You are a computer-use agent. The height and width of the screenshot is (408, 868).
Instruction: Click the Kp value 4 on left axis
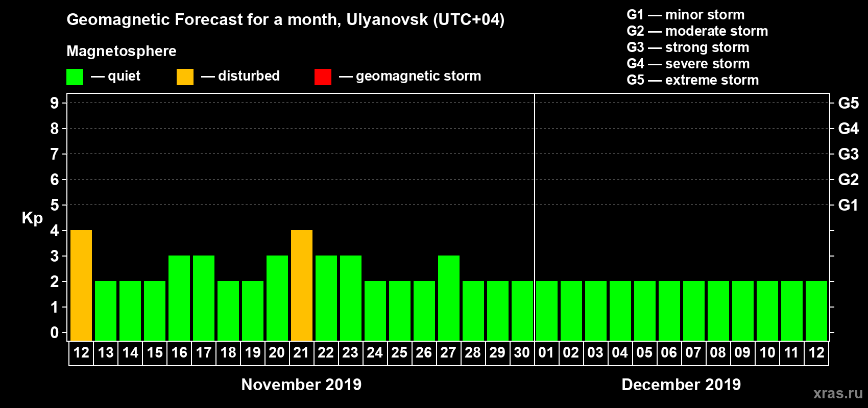(x=55, y=231)
